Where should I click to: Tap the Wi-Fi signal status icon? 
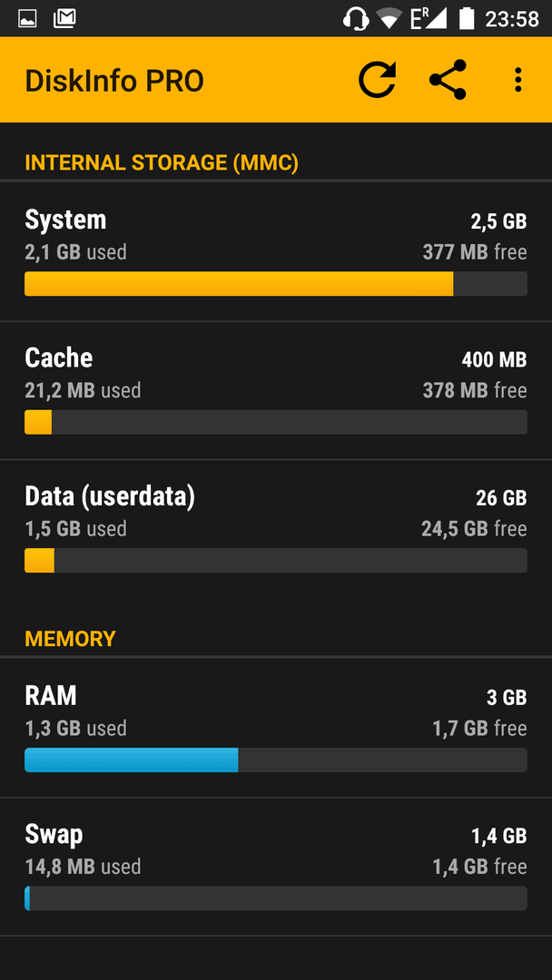(390, 19)
